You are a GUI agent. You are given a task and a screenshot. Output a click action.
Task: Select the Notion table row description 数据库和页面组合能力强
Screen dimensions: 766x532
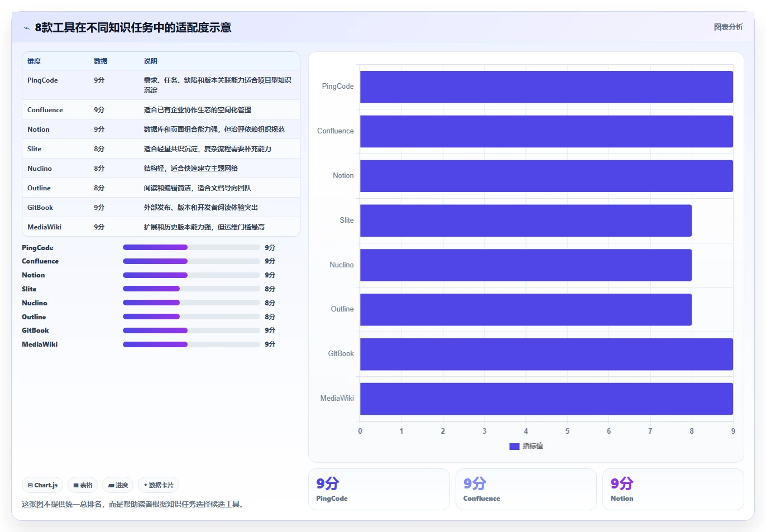(x=214, y=129)
